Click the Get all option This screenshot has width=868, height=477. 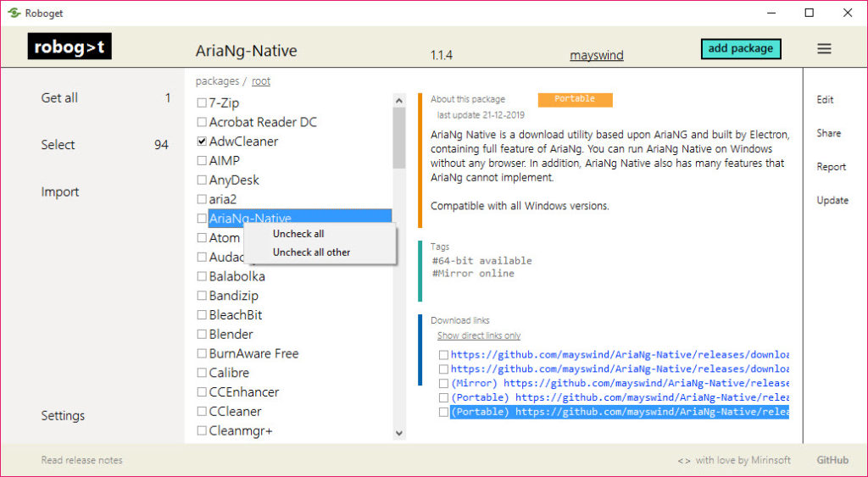(x=59, y=98)
